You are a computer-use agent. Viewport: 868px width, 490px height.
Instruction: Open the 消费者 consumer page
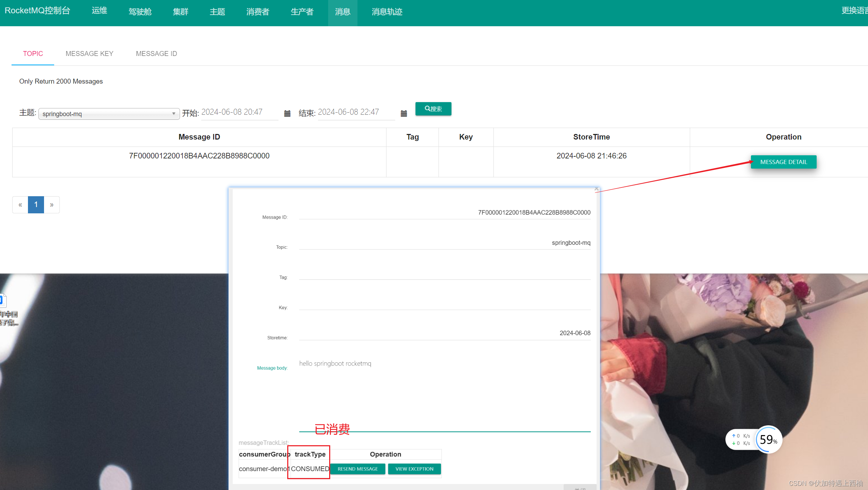pyautogui.click(x=258, y=12)
